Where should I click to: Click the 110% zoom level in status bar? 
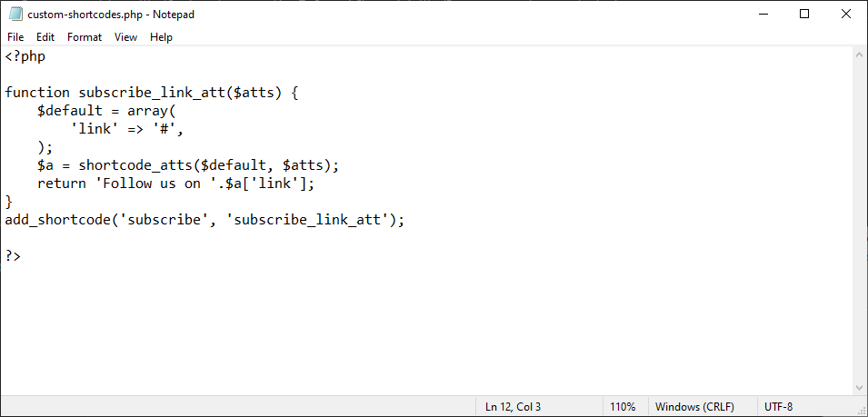[x=623, y=407]
